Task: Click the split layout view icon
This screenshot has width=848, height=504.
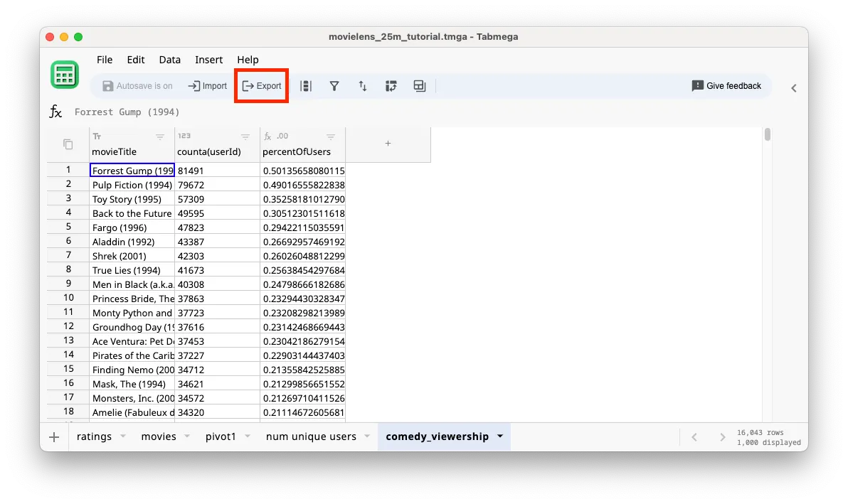Action: (419, 85)
